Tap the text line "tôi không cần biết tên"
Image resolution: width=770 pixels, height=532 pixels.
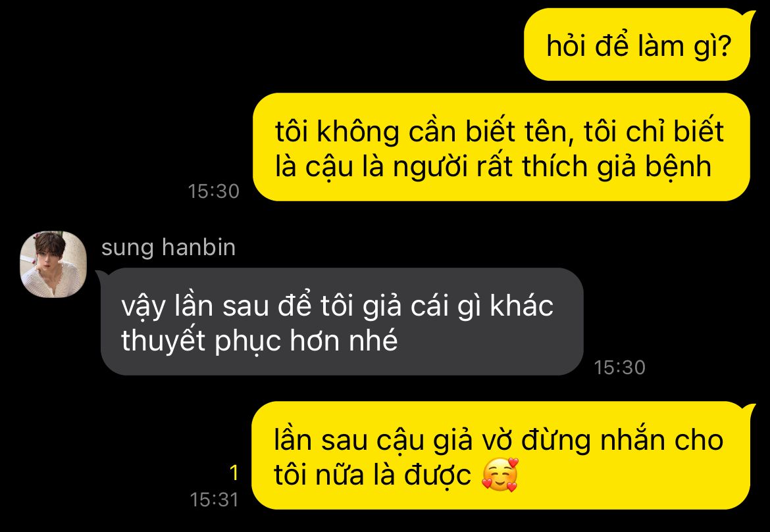point(424,132)
